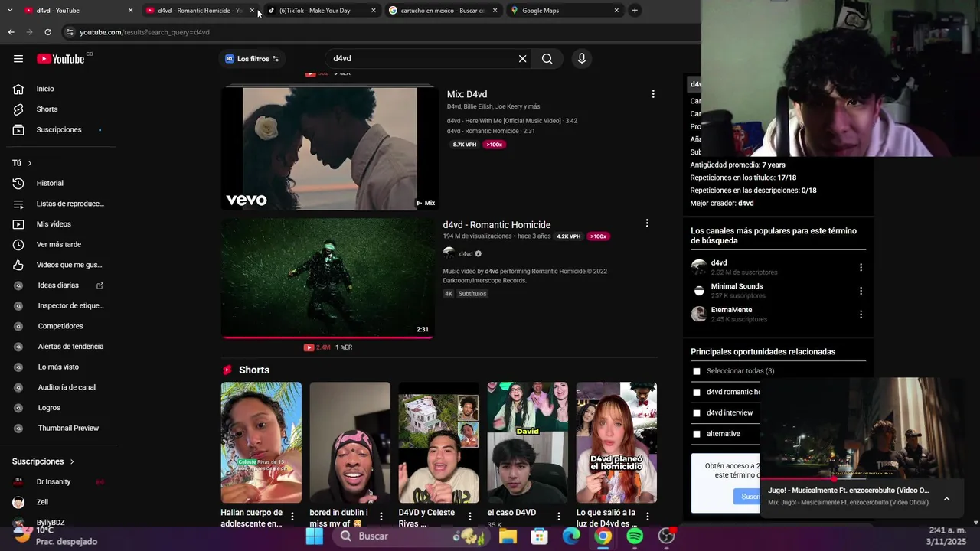Screen dimensions: 980x551
Task: Open options for EternaMente channel
Action: pos(861,315)
